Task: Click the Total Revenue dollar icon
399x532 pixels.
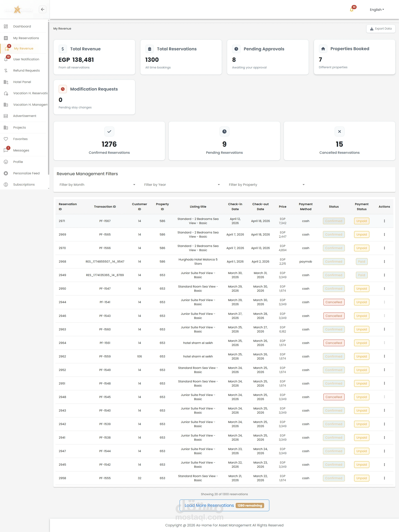Action: [63, 49]
